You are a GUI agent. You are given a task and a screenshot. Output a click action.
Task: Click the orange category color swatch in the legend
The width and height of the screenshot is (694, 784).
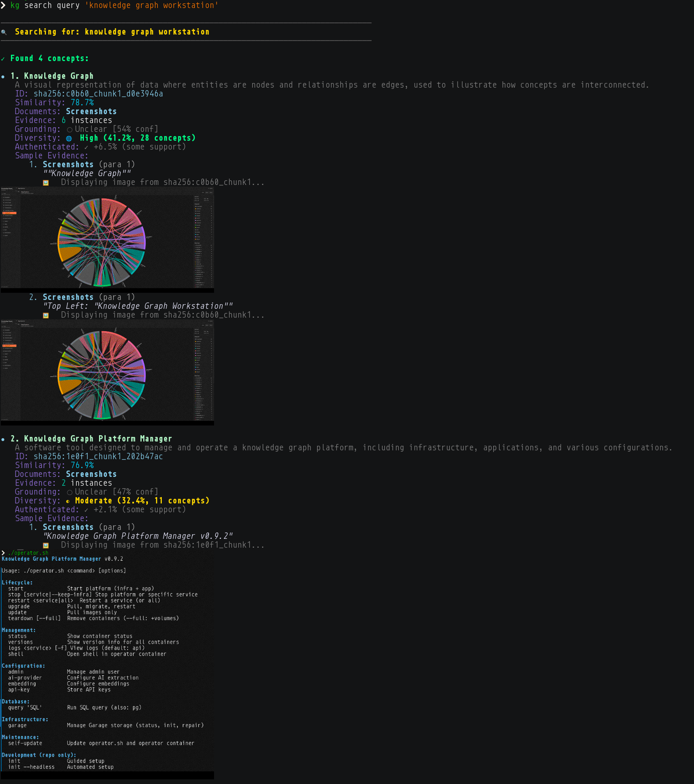pyautogui.click(x=195, y=209)
